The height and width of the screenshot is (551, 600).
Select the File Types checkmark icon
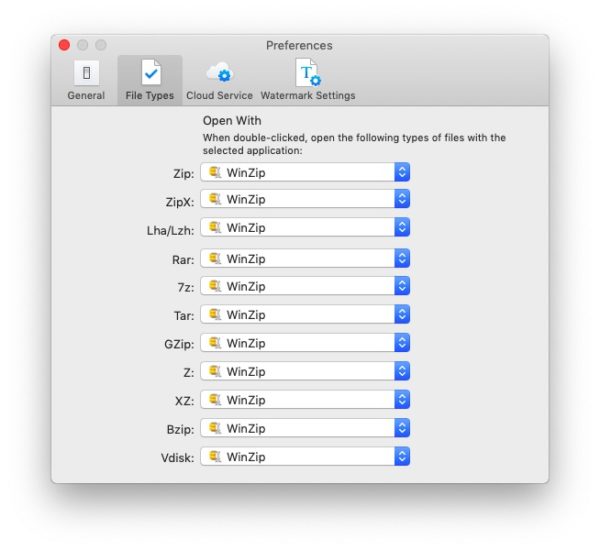(151, 72)
